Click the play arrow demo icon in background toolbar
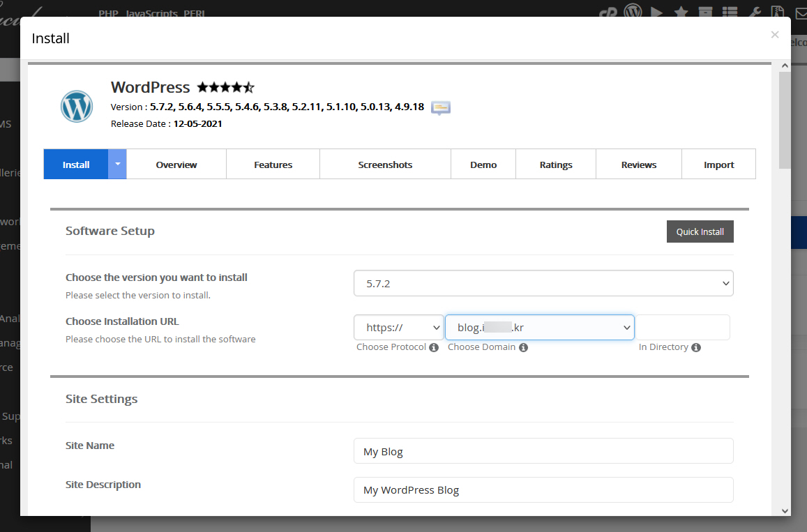 [x=657, y=12]
